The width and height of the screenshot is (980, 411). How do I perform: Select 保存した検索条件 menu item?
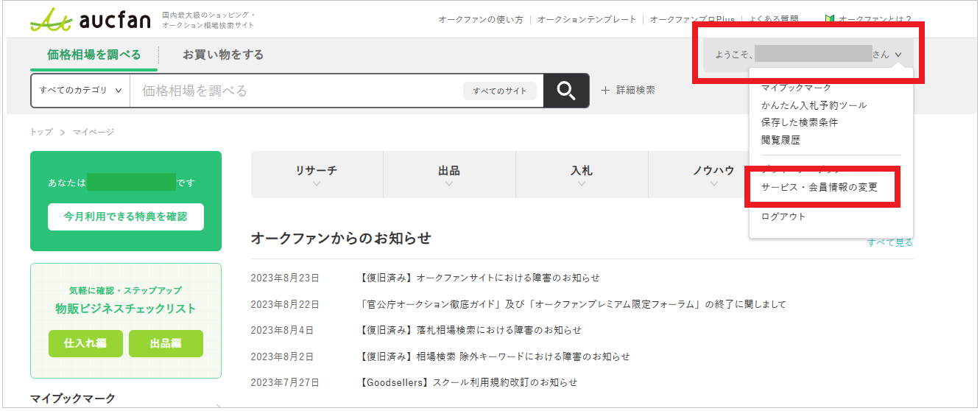(800, 122)
